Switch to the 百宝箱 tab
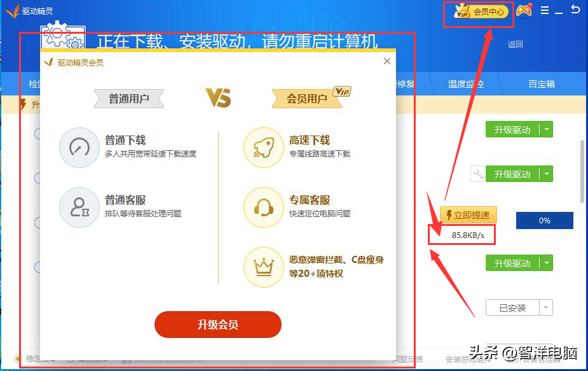 tap(541, 84)
